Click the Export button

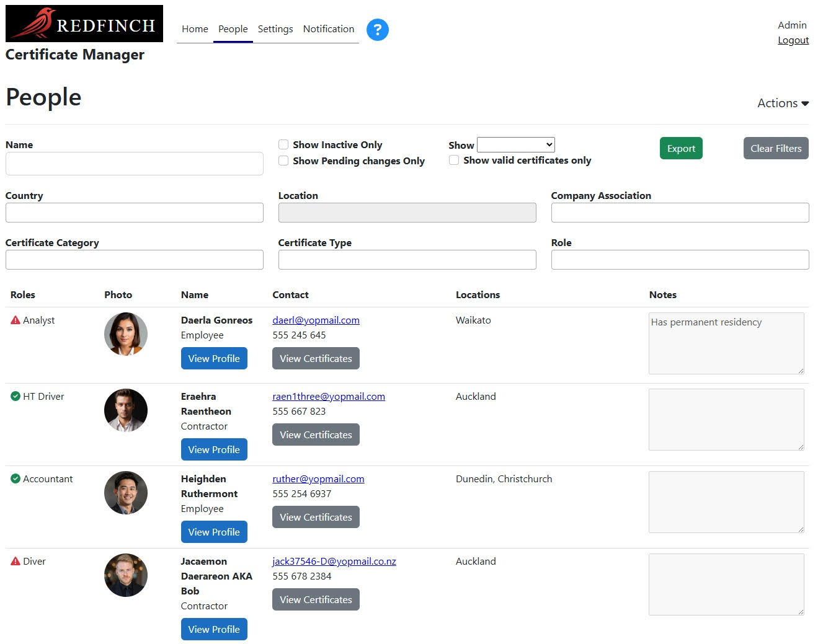pyautogui.click(x=680, y=148)
